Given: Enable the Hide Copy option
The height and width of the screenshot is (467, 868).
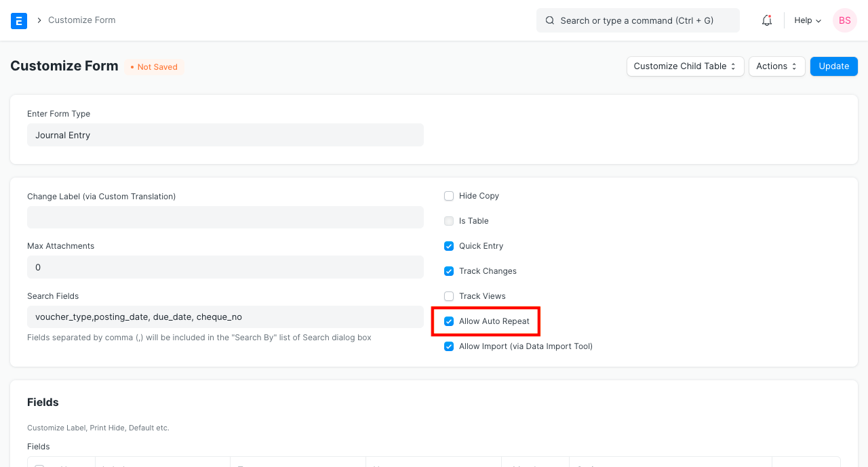Looking at the screenshot, I should click(449, 195).
